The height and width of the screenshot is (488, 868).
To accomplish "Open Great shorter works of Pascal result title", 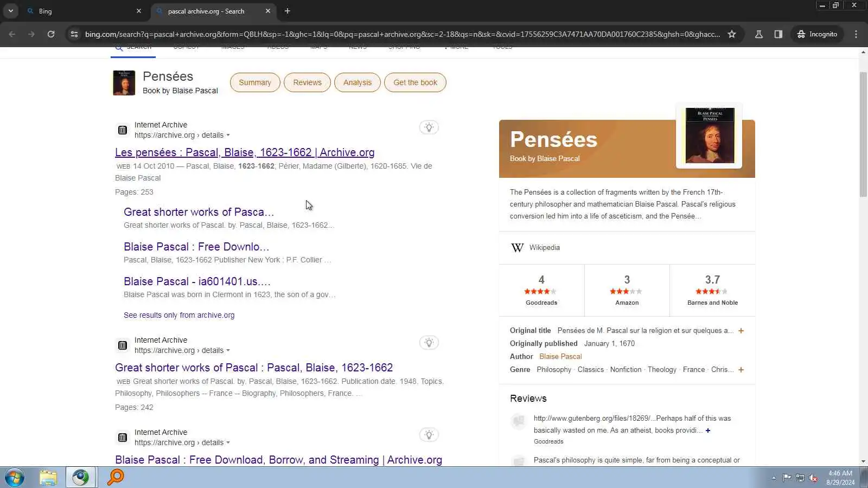I will pos(254,368).
